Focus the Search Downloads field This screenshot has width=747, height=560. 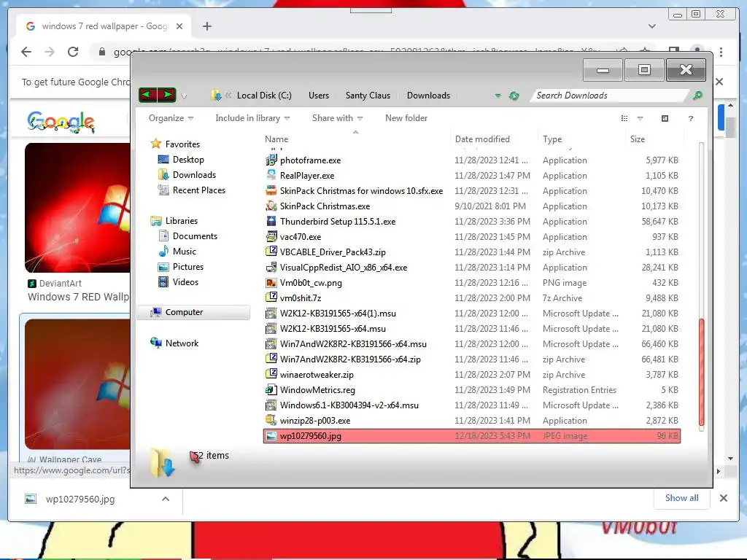pos(611,96)
